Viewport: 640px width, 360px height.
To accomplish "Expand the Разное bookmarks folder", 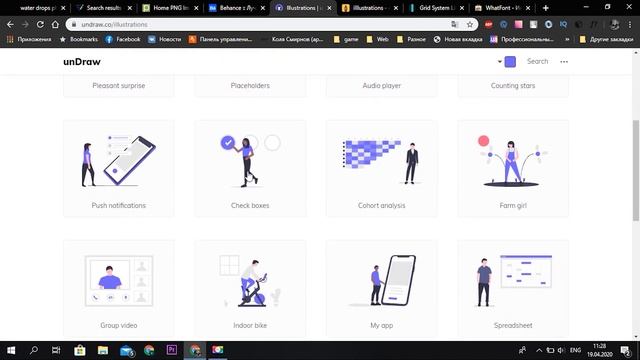I will [x=411, y=39].
